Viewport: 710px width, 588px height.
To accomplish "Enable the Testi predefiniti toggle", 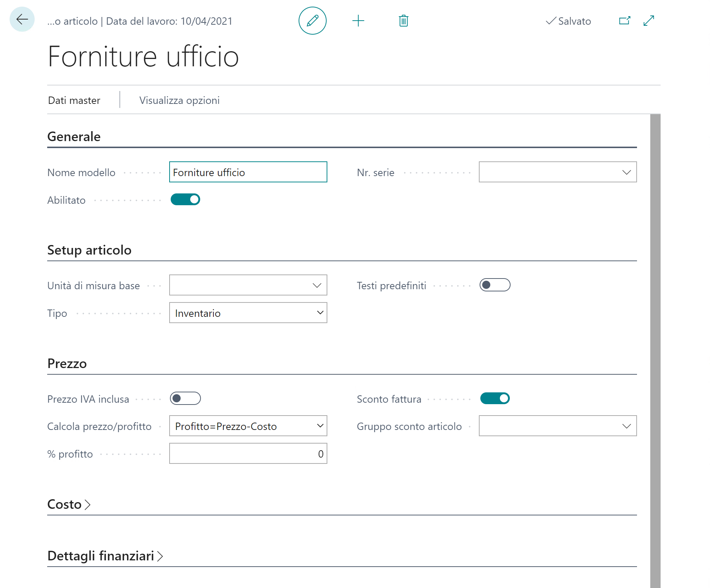I will point(495,285).
